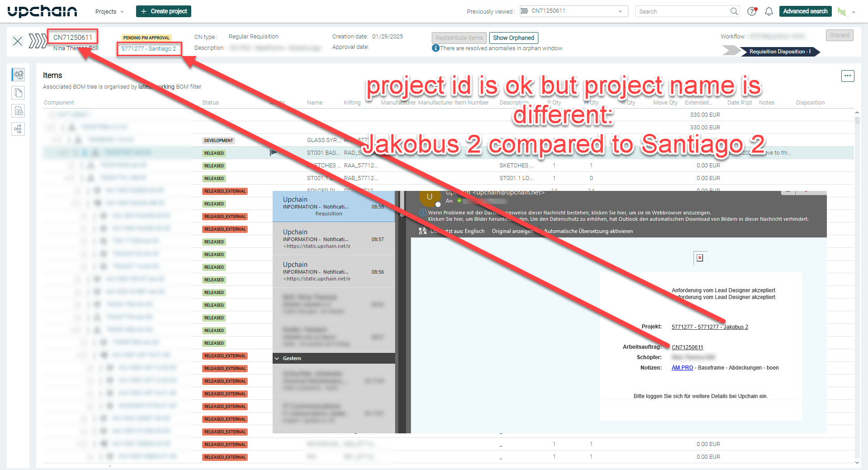The width and height of the screenshot is (868, 470).
Task: Click the resolved anomalies info icon
Action: (x=436, y=48)
